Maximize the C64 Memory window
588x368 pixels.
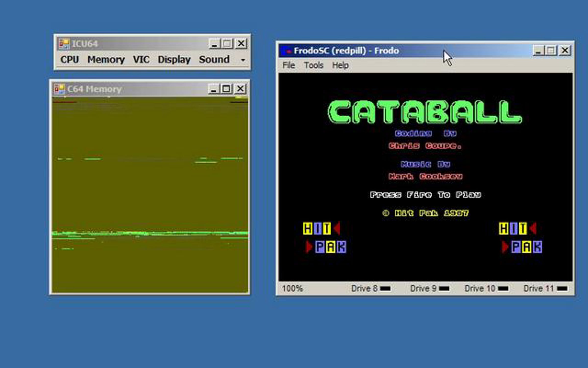[226, 89]
